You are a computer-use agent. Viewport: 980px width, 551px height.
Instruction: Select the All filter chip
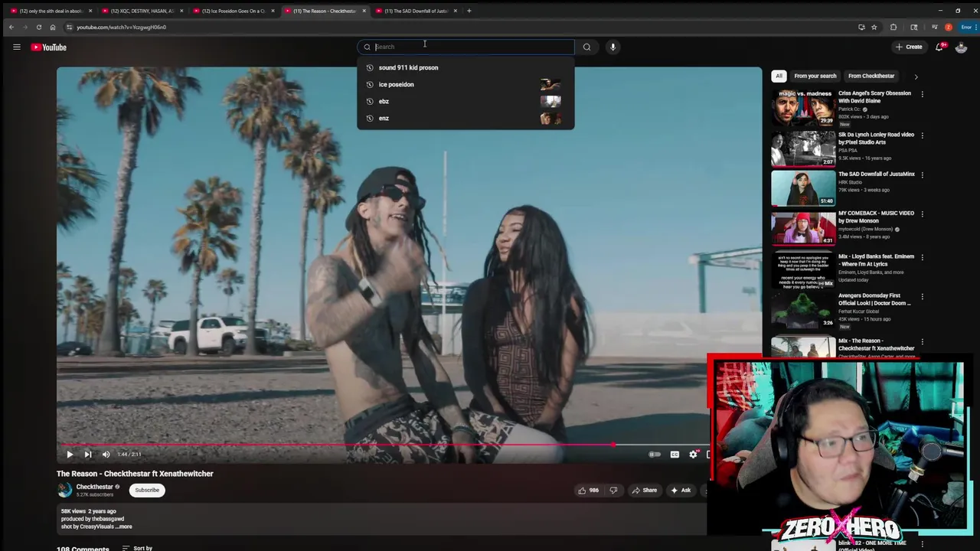coord(779,76)
